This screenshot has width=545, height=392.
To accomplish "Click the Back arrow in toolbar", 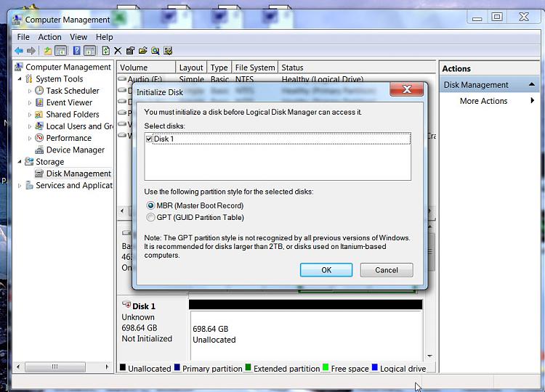I will pos(19,51).
